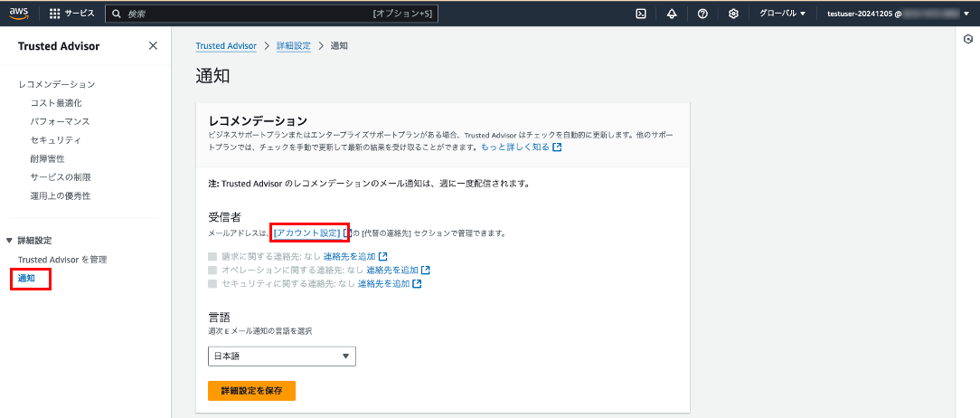Select 耐障害性 in the sidebar
The height and width of the screenshot is (418, 980).
(48, 159)
